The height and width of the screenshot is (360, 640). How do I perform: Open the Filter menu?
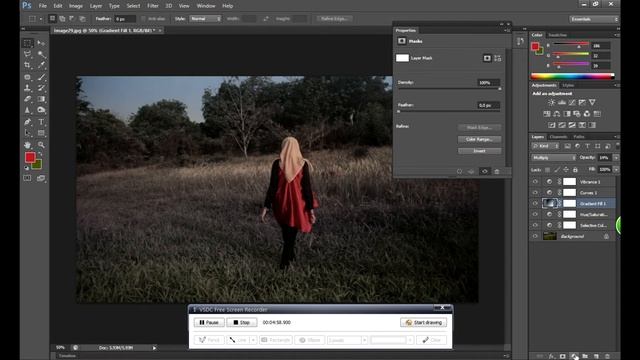tap(153, 6)
